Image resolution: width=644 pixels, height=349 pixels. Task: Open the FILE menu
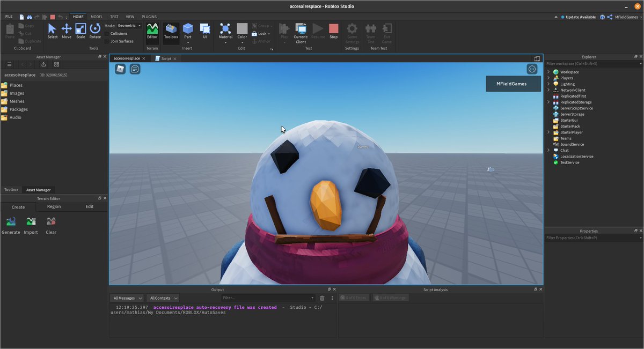9,17
